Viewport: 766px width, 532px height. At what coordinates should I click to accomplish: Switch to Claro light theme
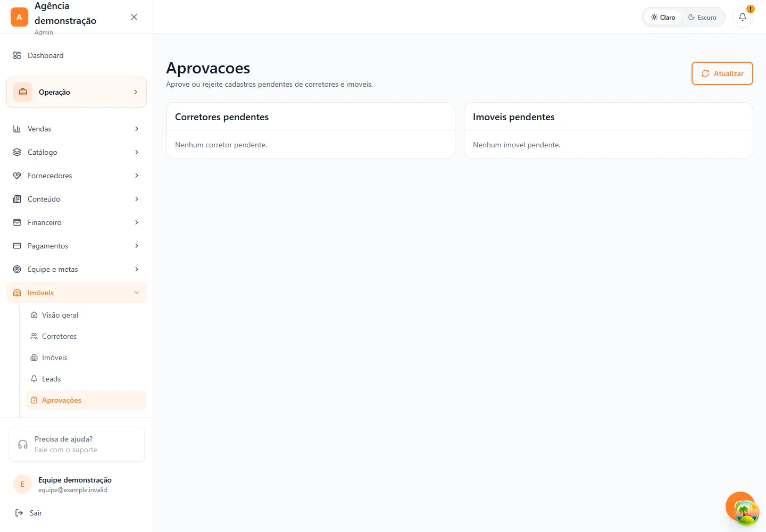point(663,17)
